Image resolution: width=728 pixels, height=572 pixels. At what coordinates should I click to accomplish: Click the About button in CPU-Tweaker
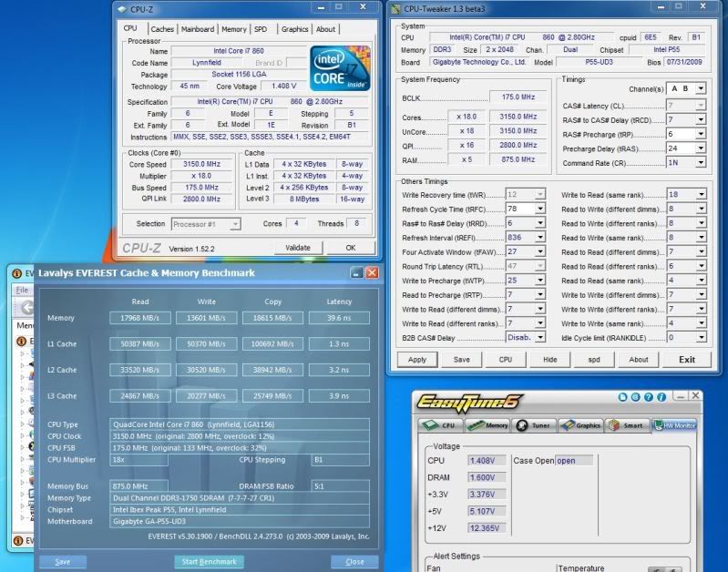pyautogui.click(x=639, y=360)
